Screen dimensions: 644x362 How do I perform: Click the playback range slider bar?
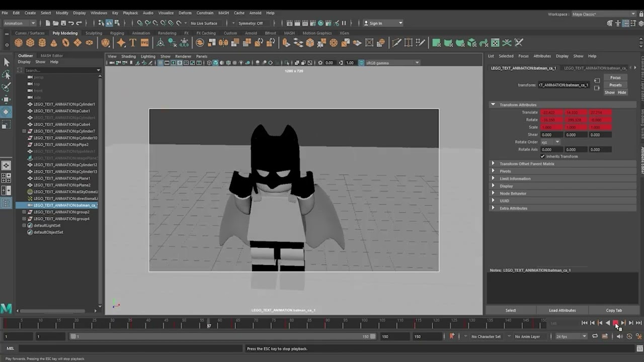pyautogui.click(x=223, y=336)
